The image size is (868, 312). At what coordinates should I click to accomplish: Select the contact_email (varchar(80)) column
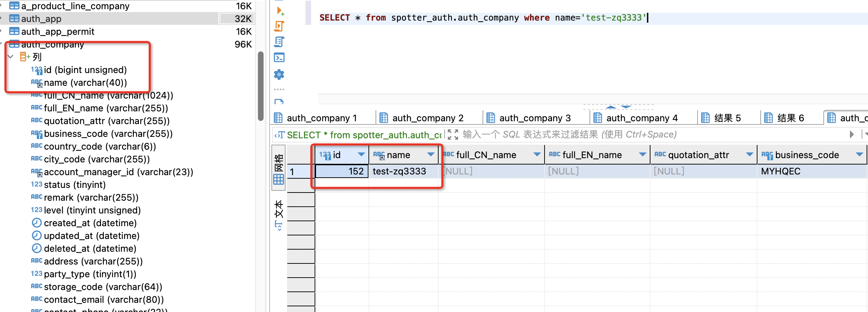click(x=104, y=300)
